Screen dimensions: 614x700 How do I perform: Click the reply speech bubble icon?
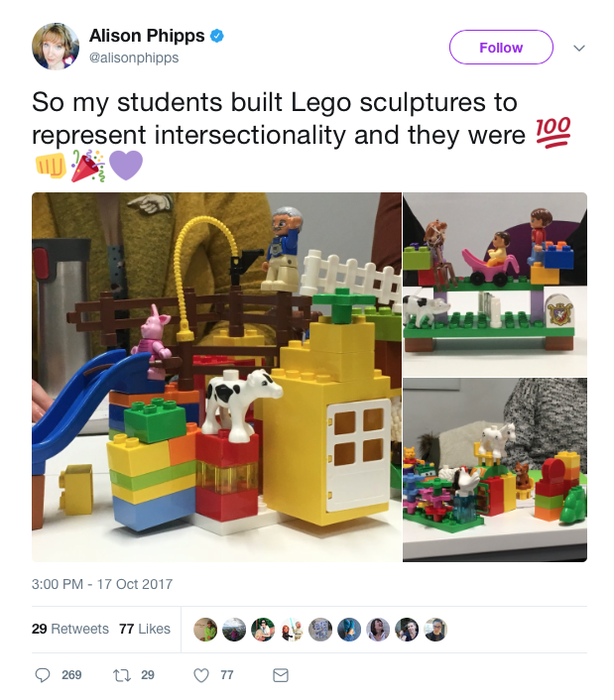click(x=43, y=675)
